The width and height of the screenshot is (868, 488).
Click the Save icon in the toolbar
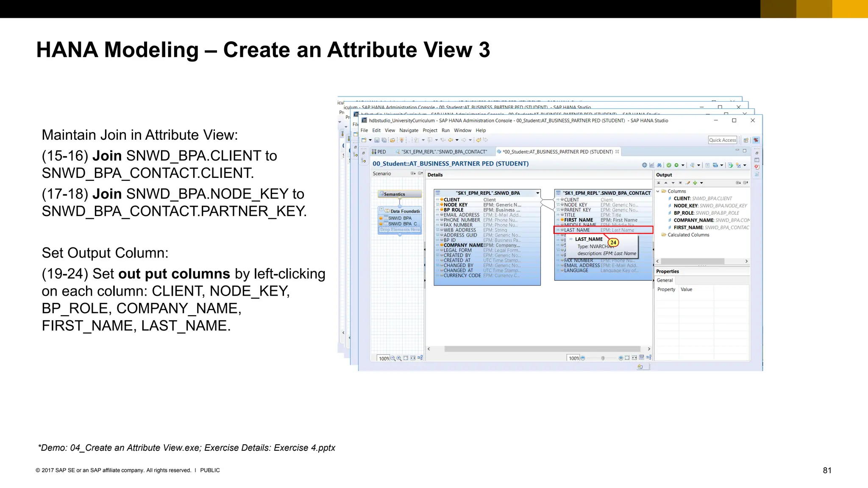pyautogui.click(x=376, y=140)
